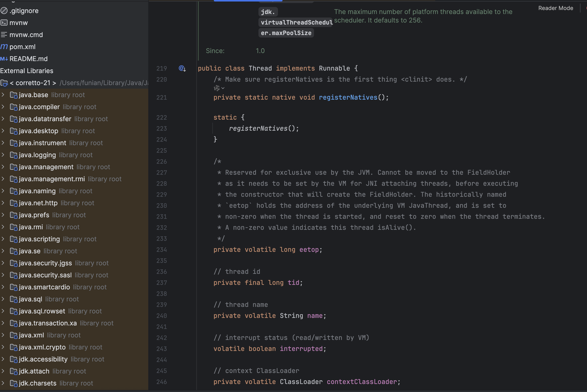Click the AI assistant inlay icon above registerNatives
This screenshot has height=392, width=587.
coord(216,88)
